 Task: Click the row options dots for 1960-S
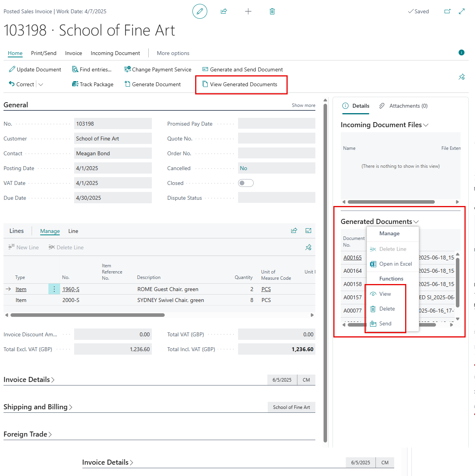[54, 289]
